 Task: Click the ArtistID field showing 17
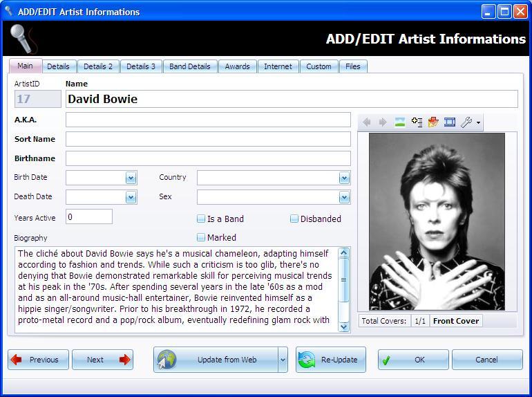[38, 99]
